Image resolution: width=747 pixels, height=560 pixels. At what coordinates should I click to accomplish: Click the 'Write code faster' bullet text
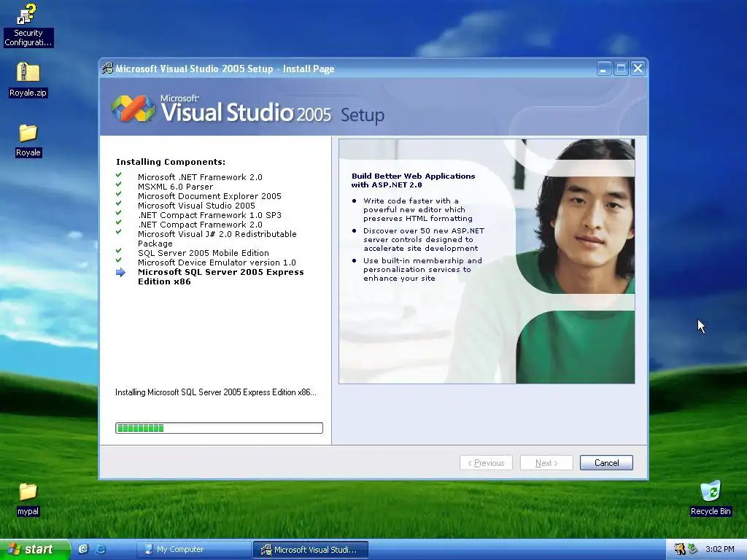click(x=418, y=209)
